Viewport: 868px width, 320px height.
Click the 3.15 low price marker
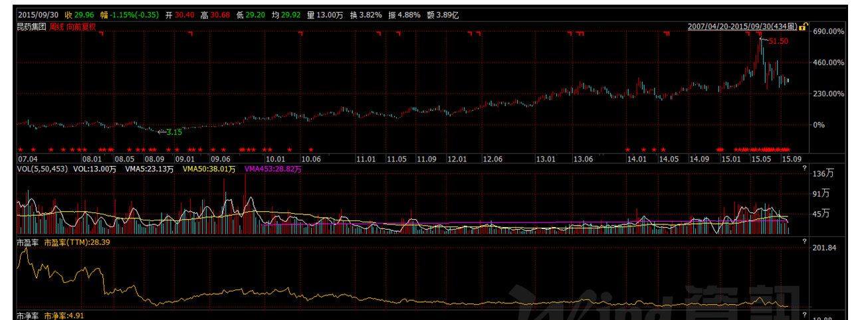174,132
